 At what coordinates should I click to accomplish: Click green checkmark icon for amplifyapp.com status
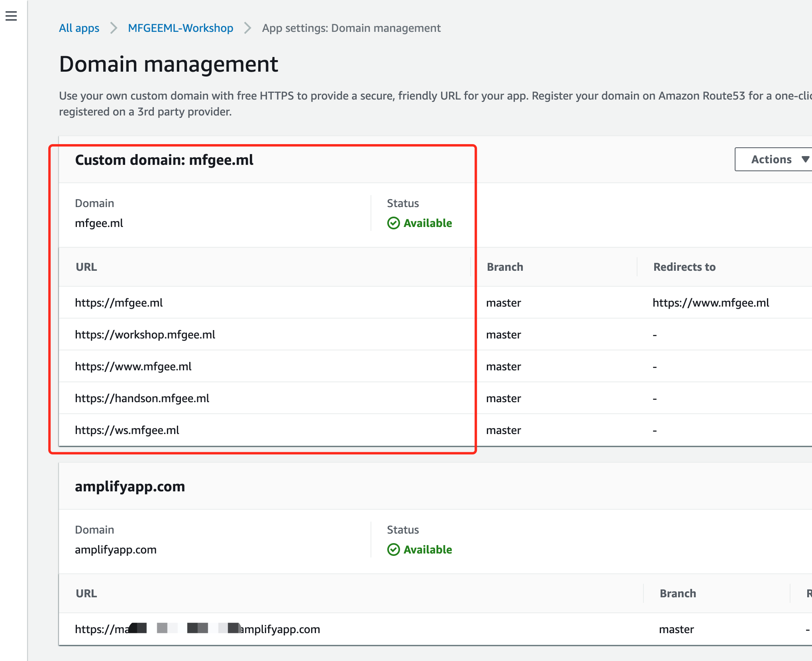[x=393, y=550]
